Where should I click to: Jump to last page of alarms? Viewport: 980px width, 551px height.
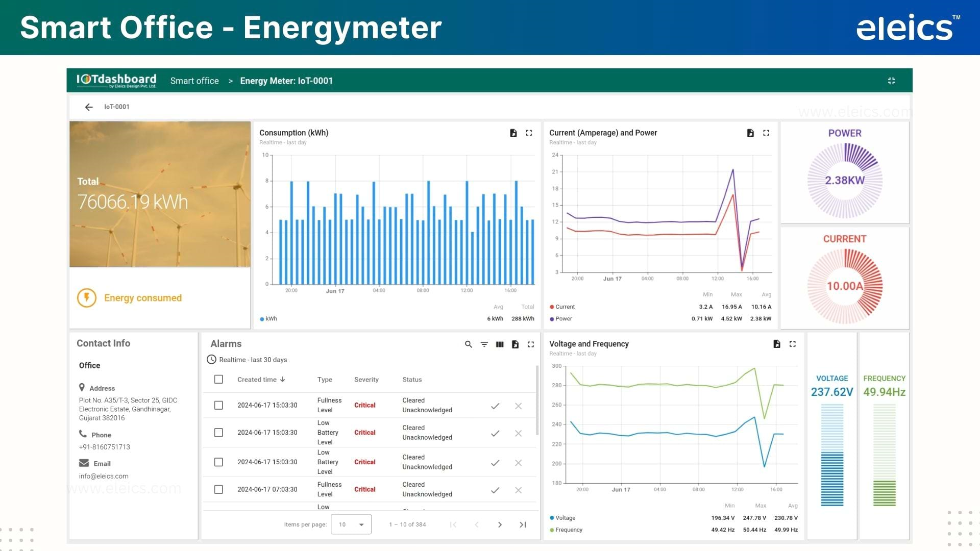click(523, 524)
